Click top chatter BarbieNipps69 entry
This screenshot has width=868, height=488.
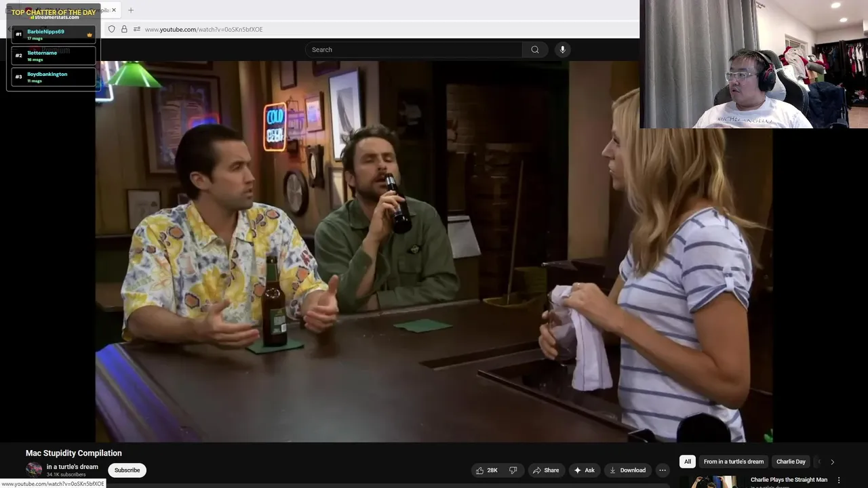pyautogui.click(x=54, y=35)
